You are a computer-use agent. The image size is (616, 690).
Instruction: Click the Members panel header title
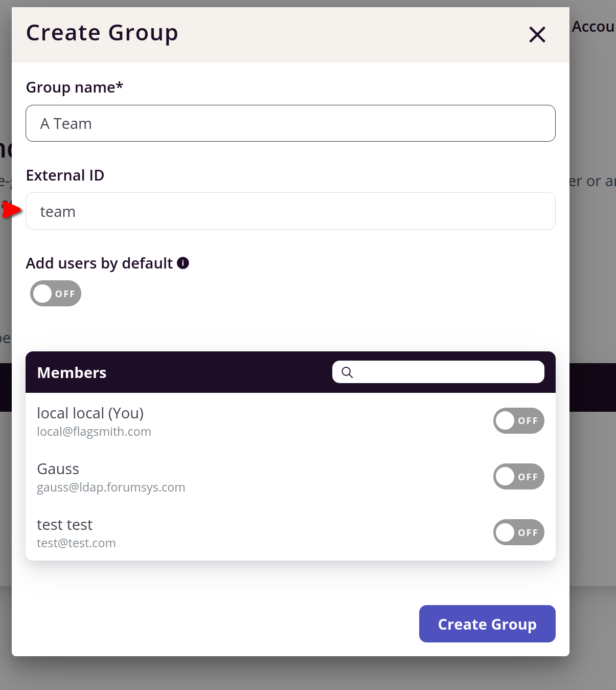[x=72, y=373]
